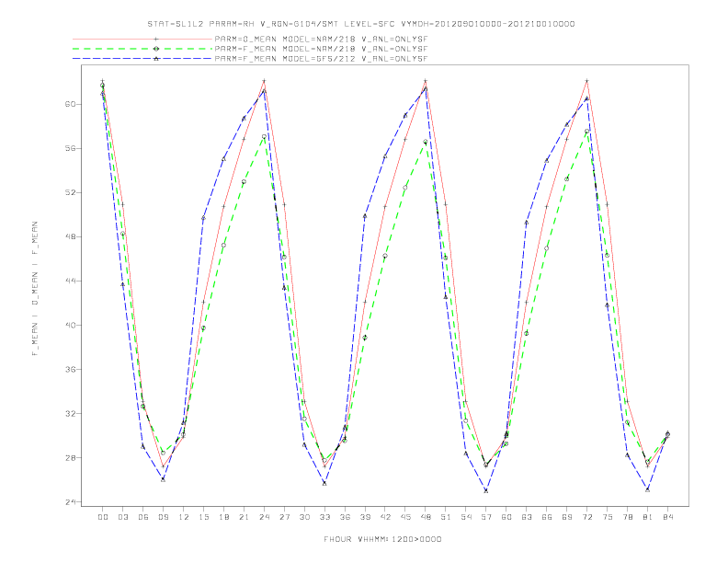This screenshot has width=728, height=563.
Task: Click the x-axis forecast hour 75
Action: point(608,517)
